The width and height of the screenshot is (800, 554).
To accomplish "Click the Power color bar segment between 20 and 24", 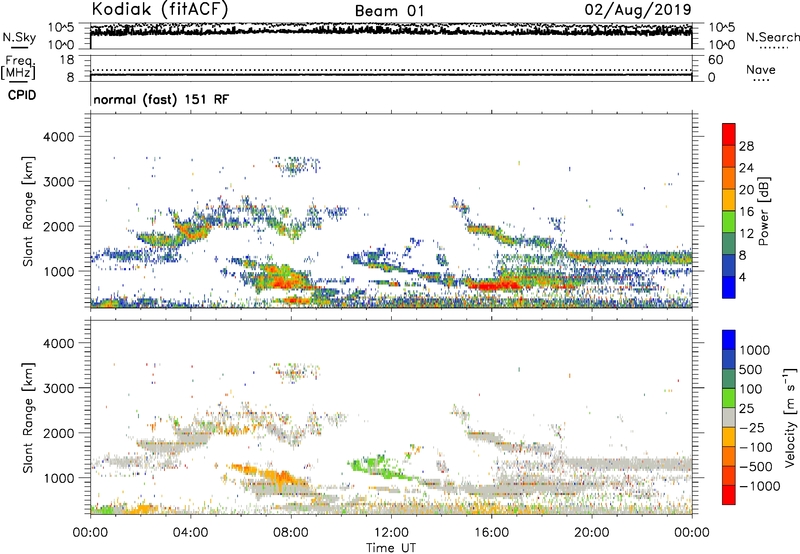I will click(x=729, y=178).
